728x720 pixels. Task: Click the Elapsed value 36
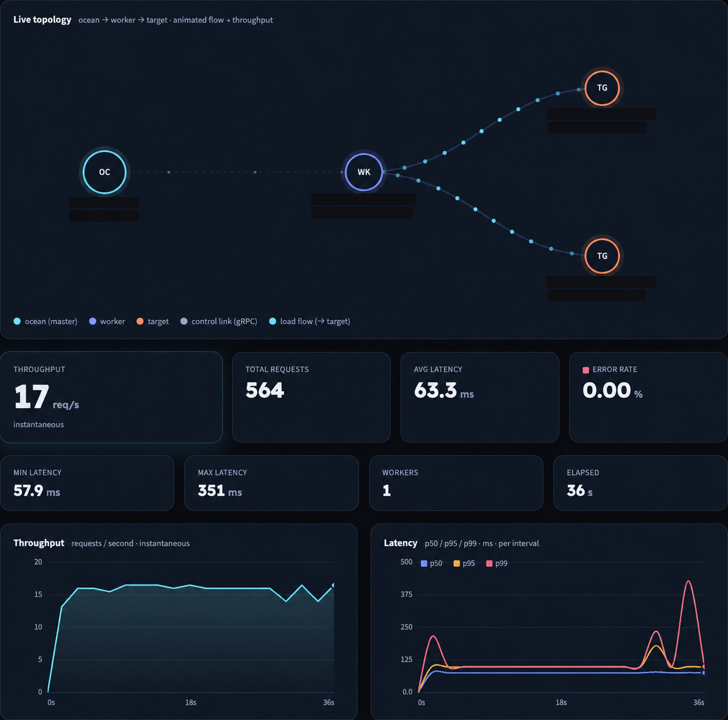coord(576,490)
